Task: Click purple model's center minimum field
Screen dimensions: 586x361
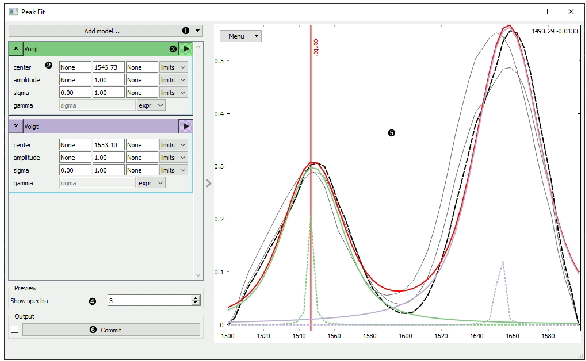Action: click(75, 145)
